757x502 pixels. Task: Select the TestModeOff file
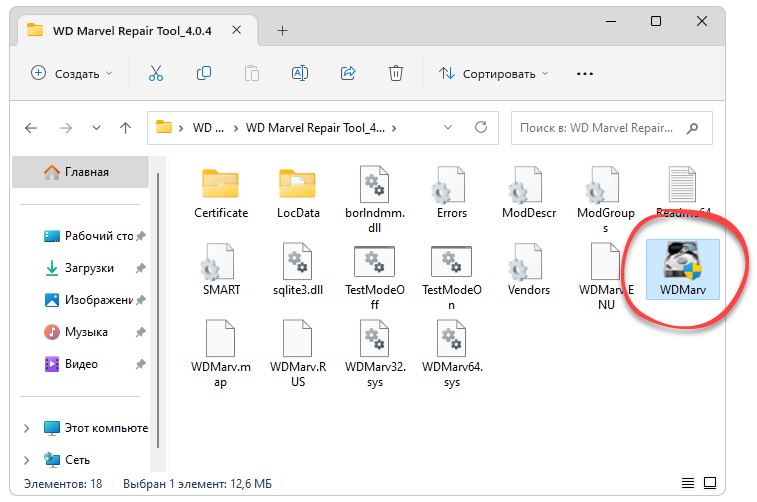click(x=375, y=277)
